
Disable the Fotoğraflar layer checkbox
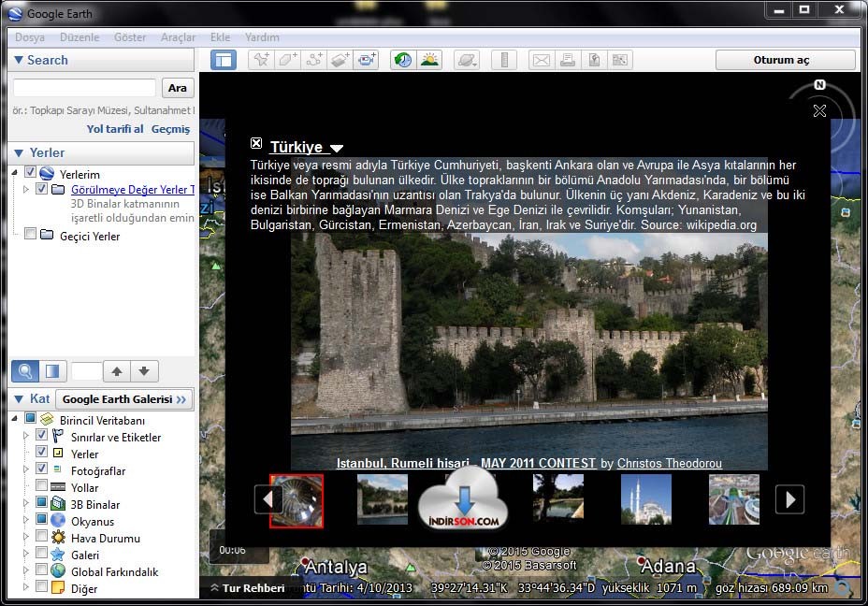tap(41, 469)
